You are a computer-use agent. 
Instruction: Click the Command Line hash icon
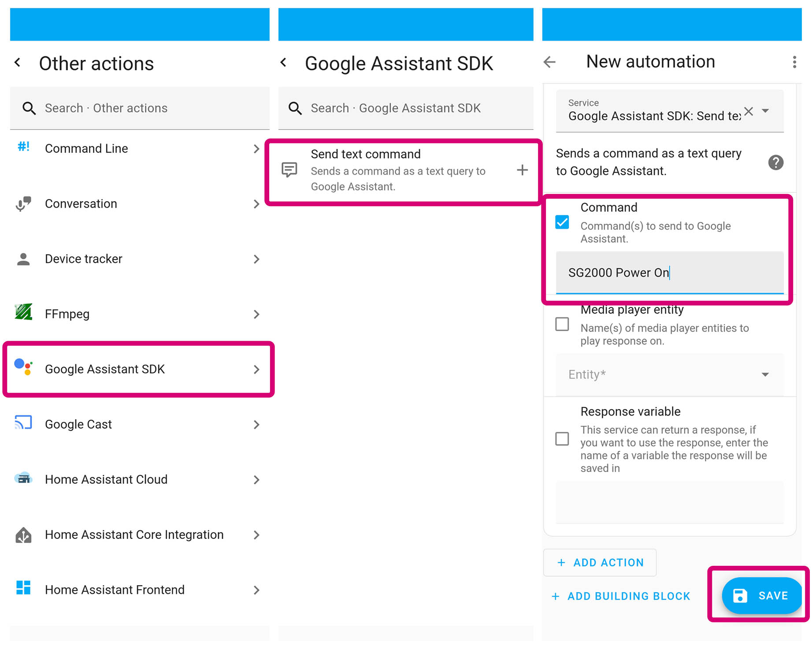pos(23,147)
